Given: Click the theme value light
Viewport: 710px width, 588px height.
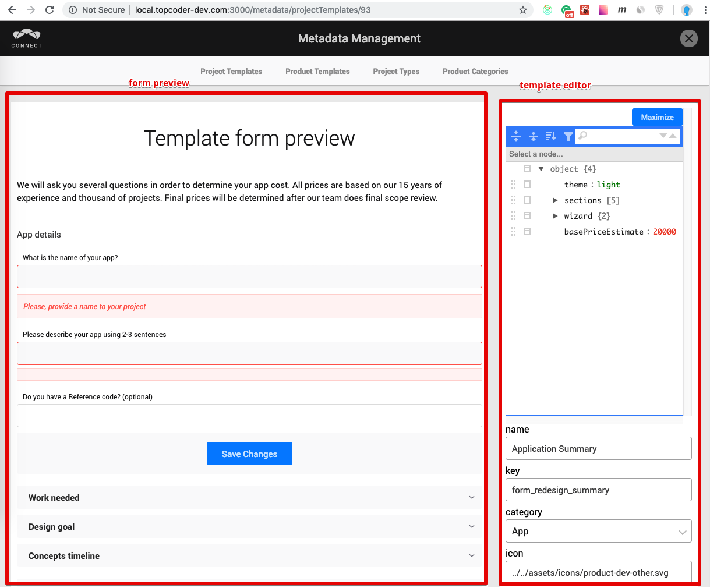Looking at the screenshot, I should point(608,185).
